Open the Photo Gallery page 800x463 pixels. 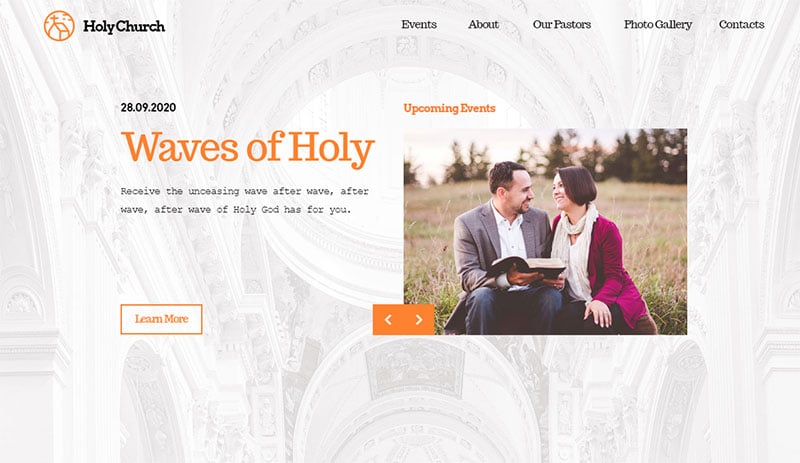click(x=658, y=25)
